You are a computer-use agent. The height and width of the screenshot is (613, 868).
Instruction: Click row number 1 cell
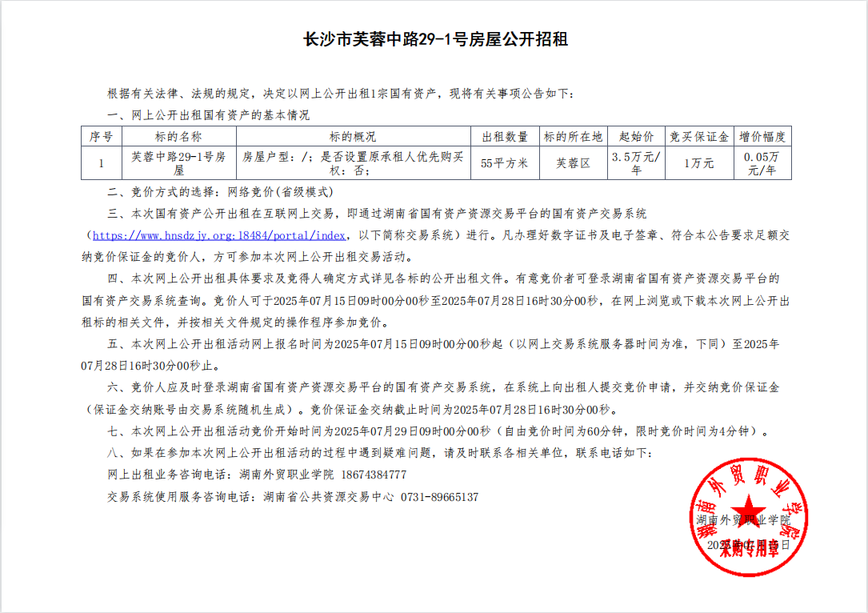pyautogui.click(x=102, y=163)
